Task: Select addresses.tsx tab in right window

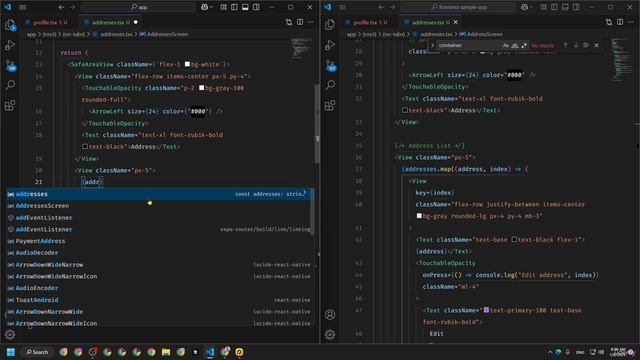Action: 427,22
